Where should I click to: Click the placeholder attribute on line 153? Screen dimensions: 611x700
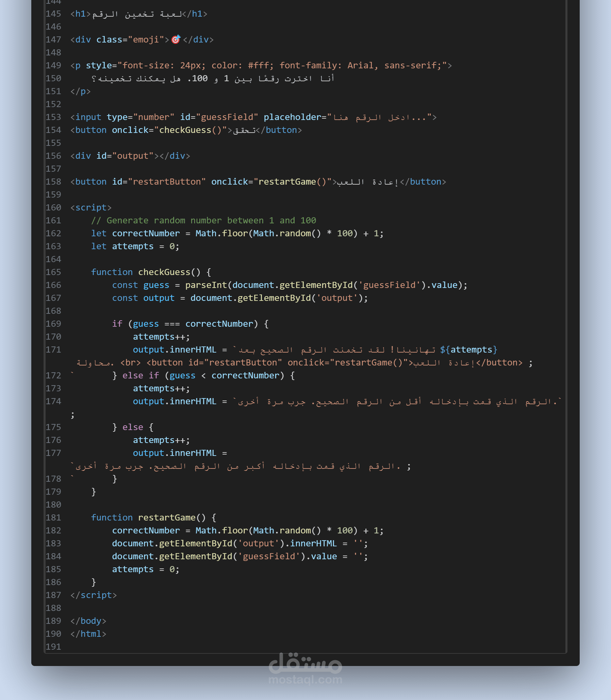(x=348, y=117)
